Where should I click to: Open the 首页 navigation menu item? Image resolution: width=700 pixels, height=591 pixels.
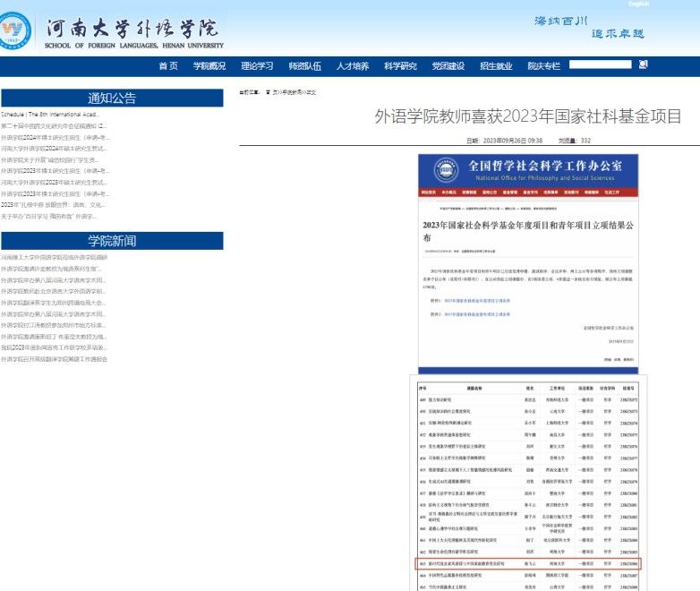168,66
